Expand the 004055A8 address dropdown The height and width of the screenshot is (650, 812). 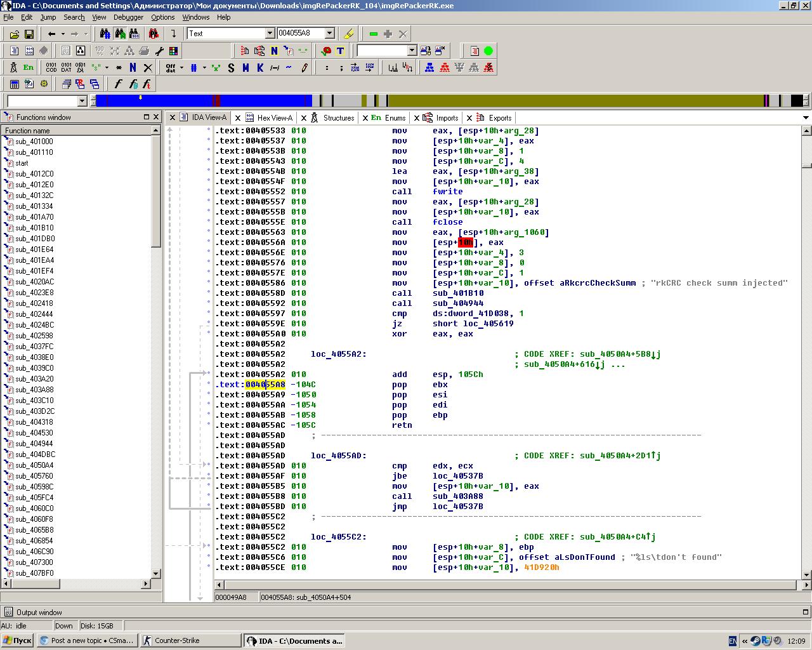click(x=329, y=34)
